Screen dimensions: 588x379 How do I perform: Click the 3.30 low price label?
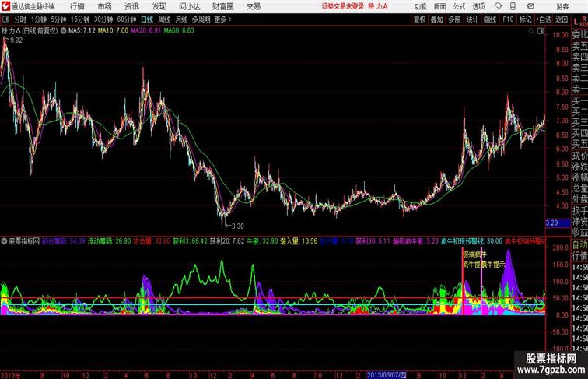(x=237, y=226)
